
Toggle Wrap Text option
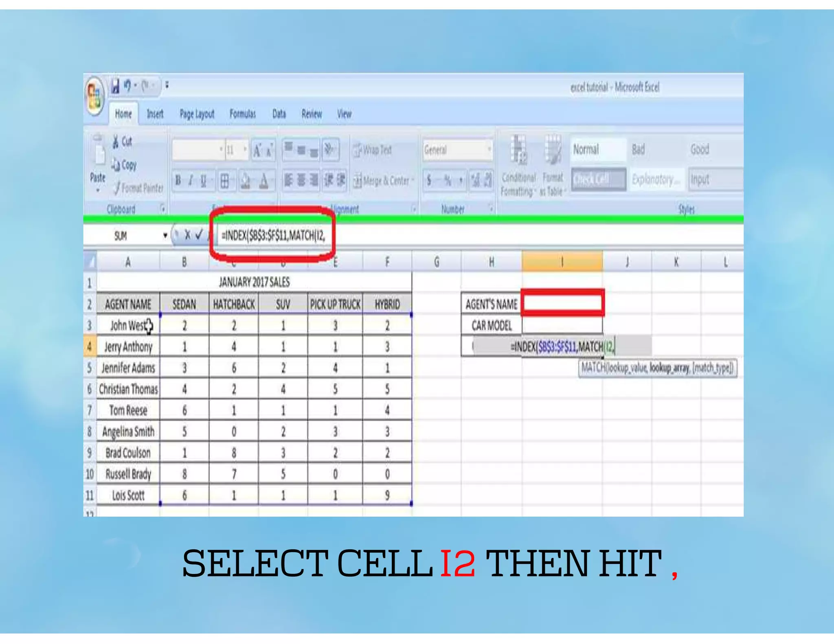click(x=373, y=150)
